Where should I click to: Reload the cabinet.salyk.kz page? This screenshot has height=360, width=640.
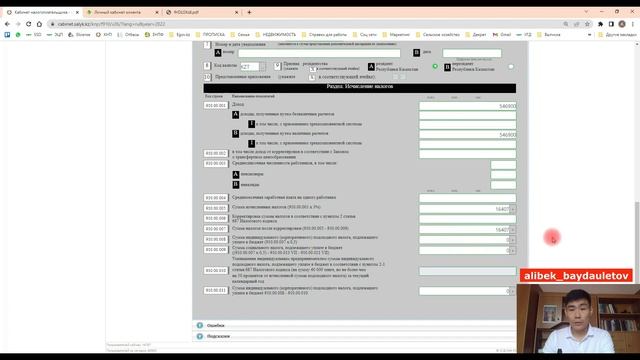point(29,24)
